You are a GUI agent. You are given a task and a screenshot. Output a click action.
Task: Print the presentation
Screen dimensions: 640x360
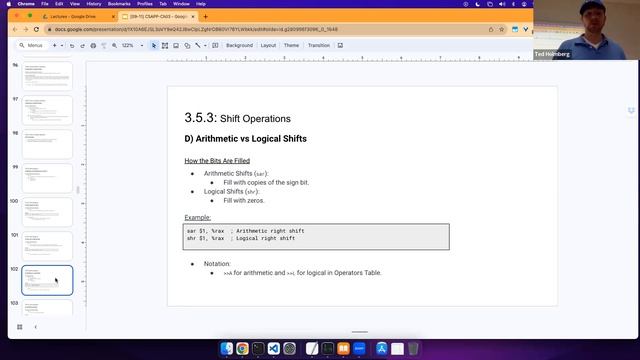point(93,45)
